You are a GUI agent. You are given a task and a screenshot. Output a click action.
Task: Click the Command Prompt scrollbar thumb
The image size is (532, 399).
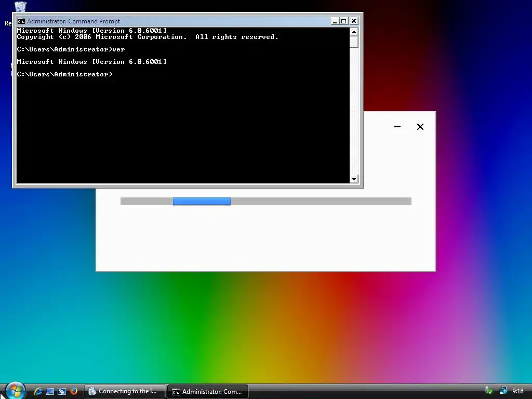(x=354, y=42)
